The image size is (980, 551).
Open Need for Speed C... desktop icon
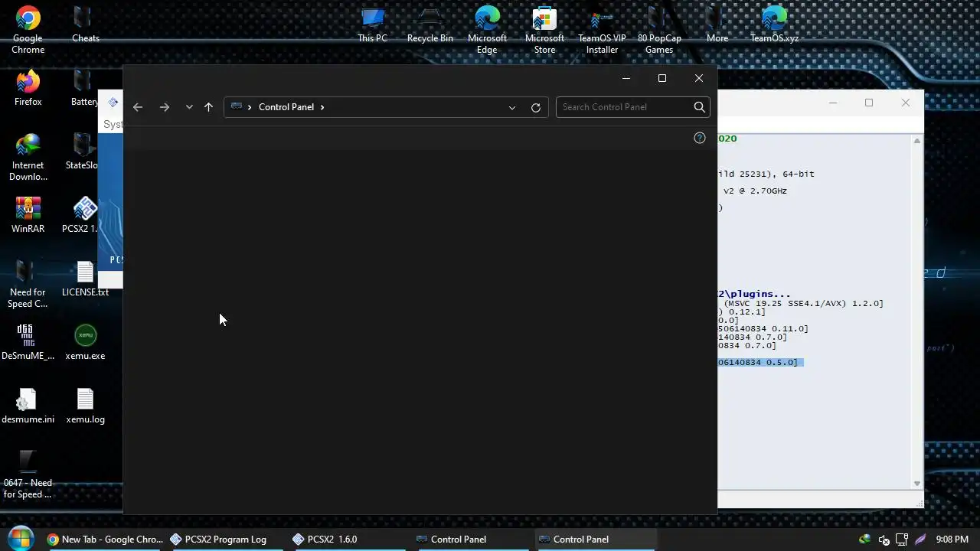pyautogui.click(x=28, y=284)
